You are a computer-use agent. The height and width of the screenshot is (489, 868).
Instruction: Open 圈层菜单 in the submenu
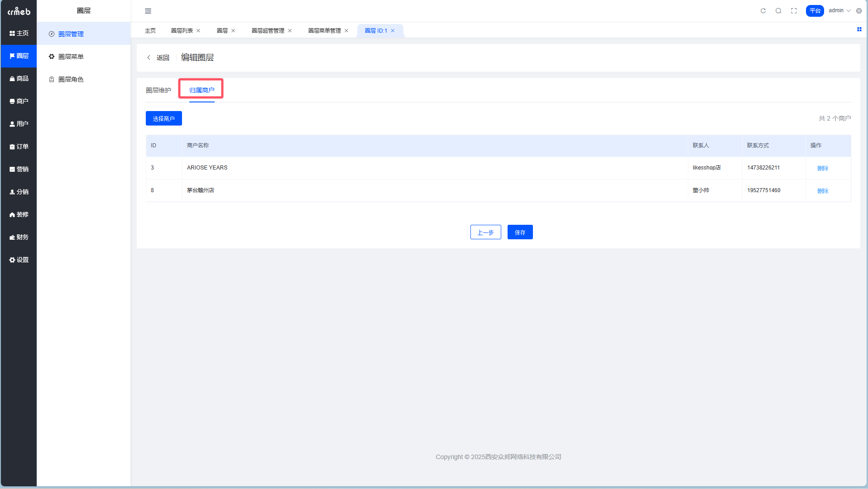pos(71,57)
